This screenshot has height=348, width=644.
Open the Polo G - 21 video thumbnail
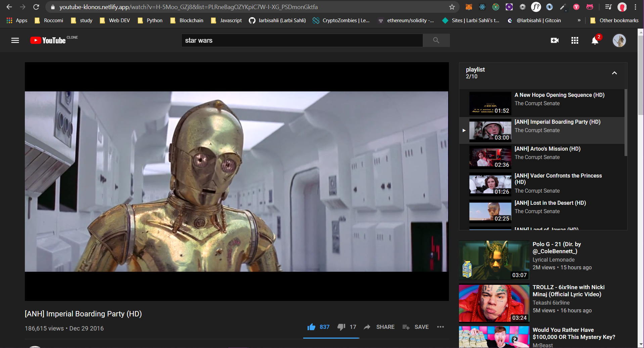click(x=494, y=260)
